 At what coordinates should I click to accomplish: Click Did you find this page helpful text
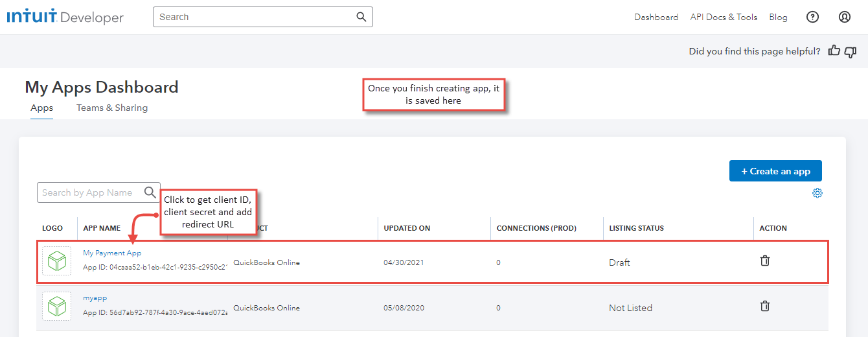click(755, 51)
